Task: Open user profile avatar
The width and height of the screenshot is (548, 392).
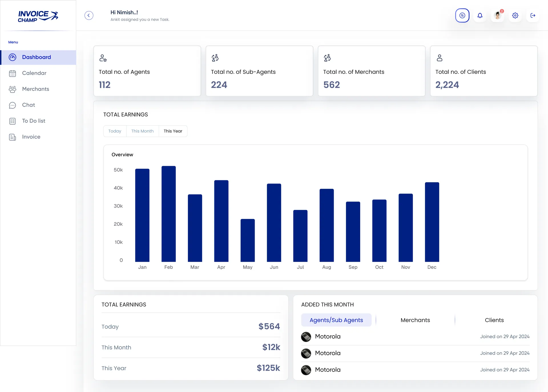Action: [497, 15]
